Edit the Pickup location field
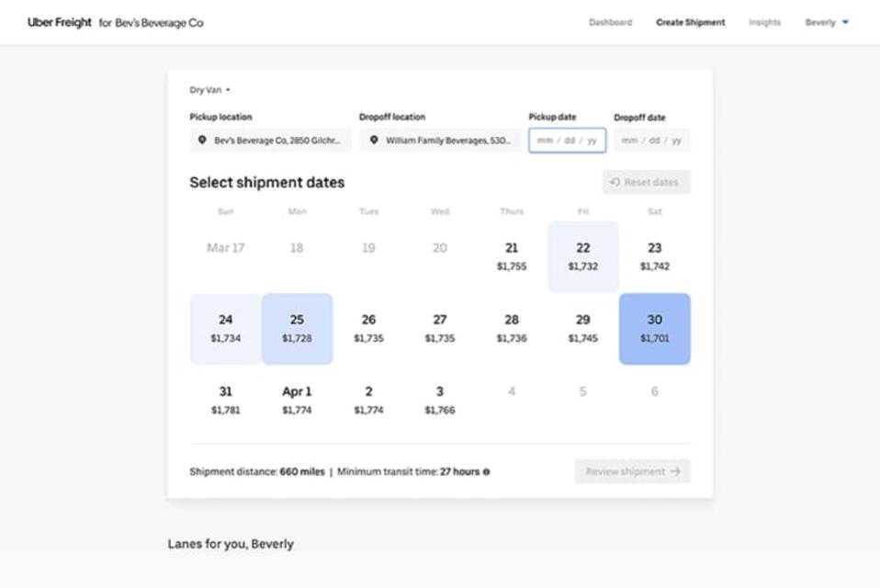Screen dimensions: 880x588 [x=276, y=141]
